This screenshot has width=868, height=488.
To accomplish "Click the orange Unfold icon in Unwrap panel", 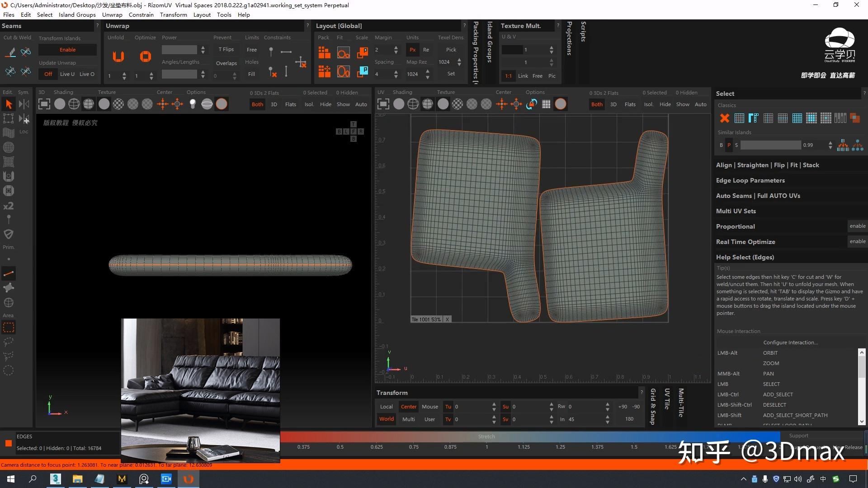I will [x=118, y=56].
